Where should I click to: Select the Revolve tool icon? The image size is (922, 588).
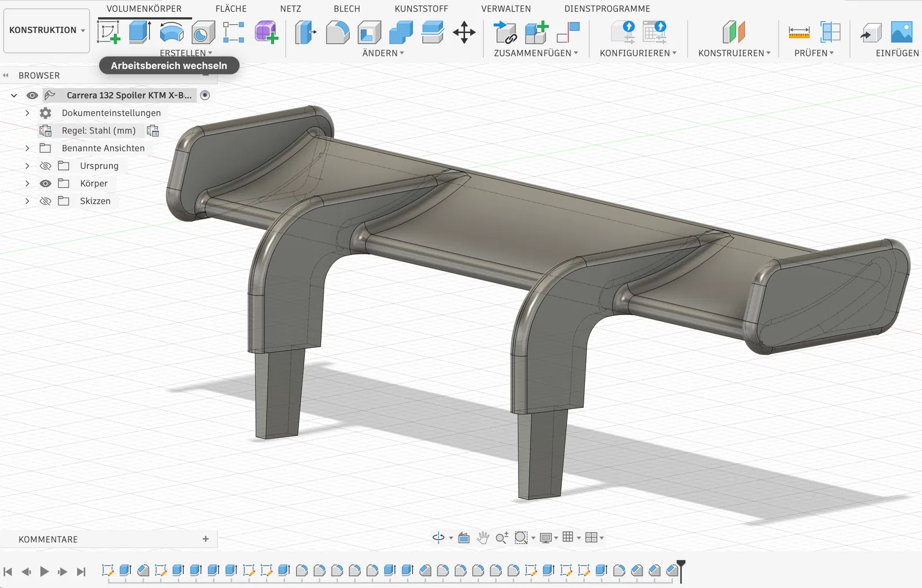click(x=172, y=32)
